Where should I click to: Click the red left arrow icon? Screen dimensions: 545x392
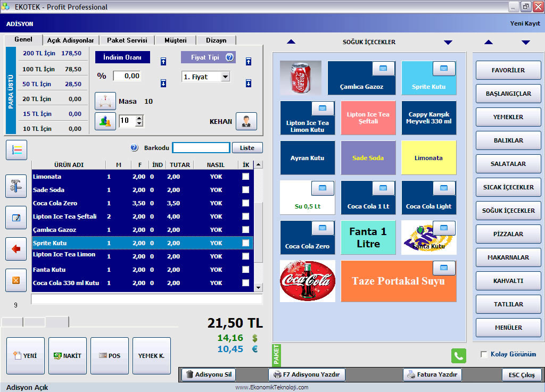point(16,248)
